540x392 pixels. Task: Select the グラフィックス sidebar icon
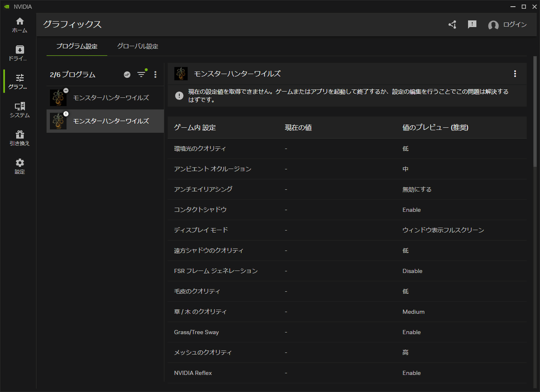[x=19, y=81]
